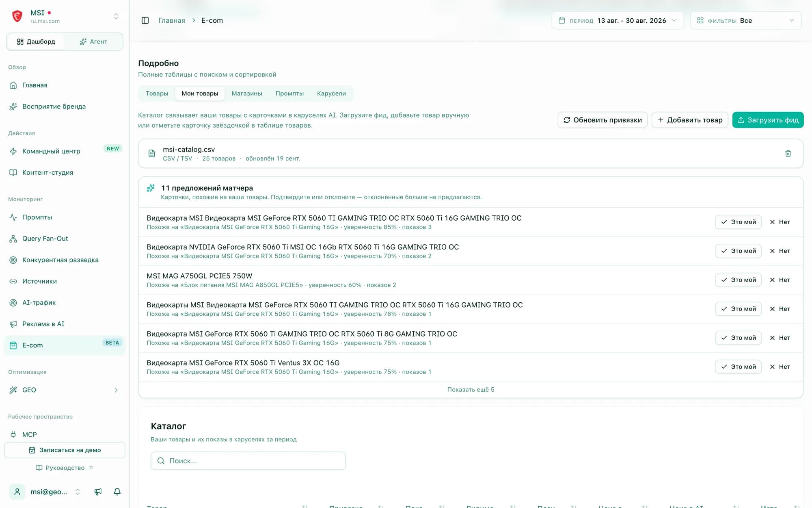Confirm 'Это мой' for 85% confidence suggestion
This screenshot has width=812, height=508.
click(x=738, y=222)
